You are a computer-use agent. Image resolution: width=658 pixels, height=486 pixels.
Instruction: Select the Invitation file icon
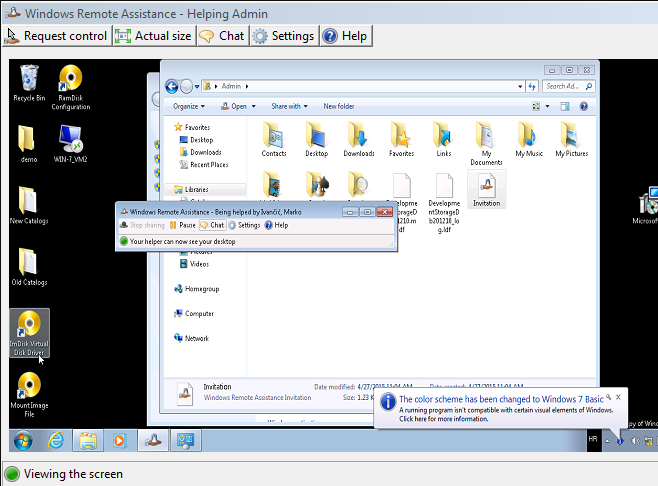coord(486,189)
